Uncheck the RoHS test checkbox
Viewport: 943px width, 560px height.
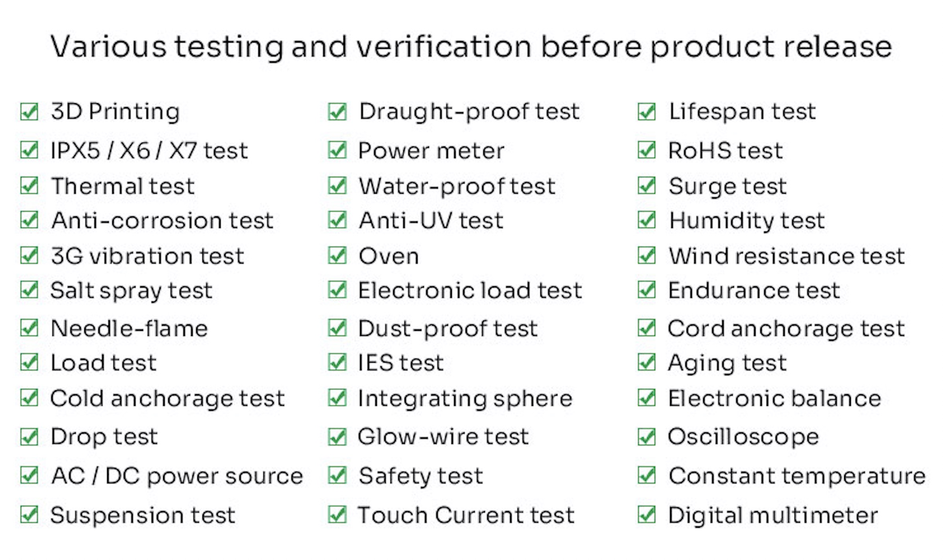click(x=647, y=150)
